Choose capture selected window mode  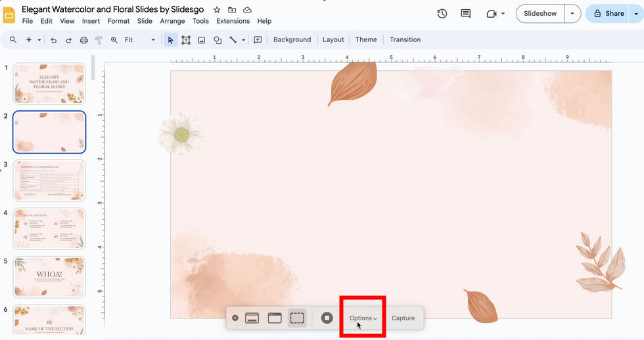point(275,318)
